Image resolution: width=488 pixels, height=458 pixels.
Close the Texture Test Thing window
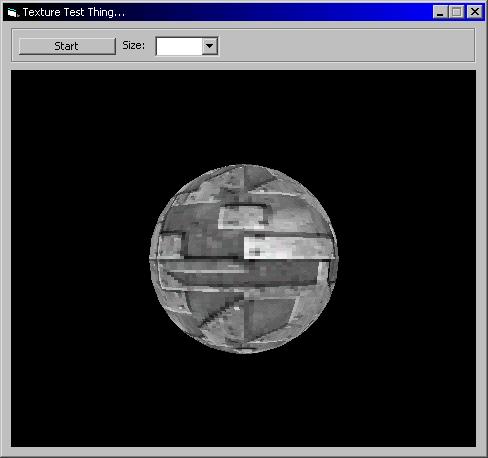click(x=475, y=12)
